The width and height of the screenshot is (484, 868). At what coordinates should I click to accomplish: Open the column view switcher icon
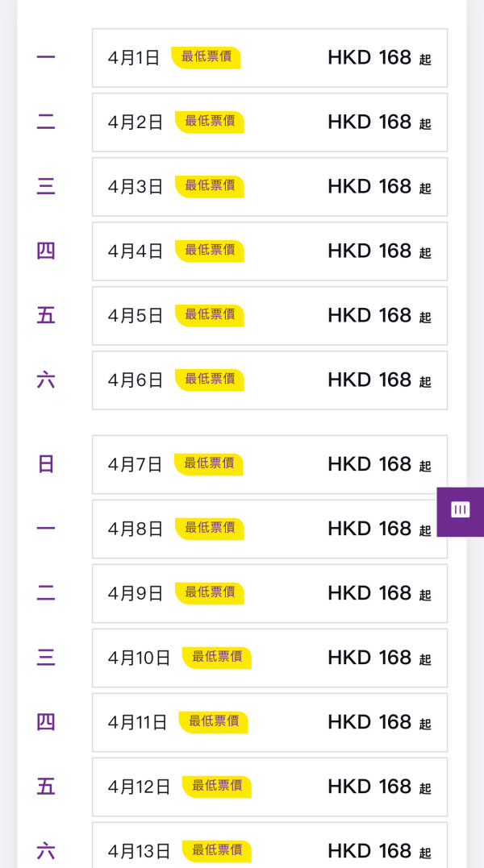pos(460,510)
